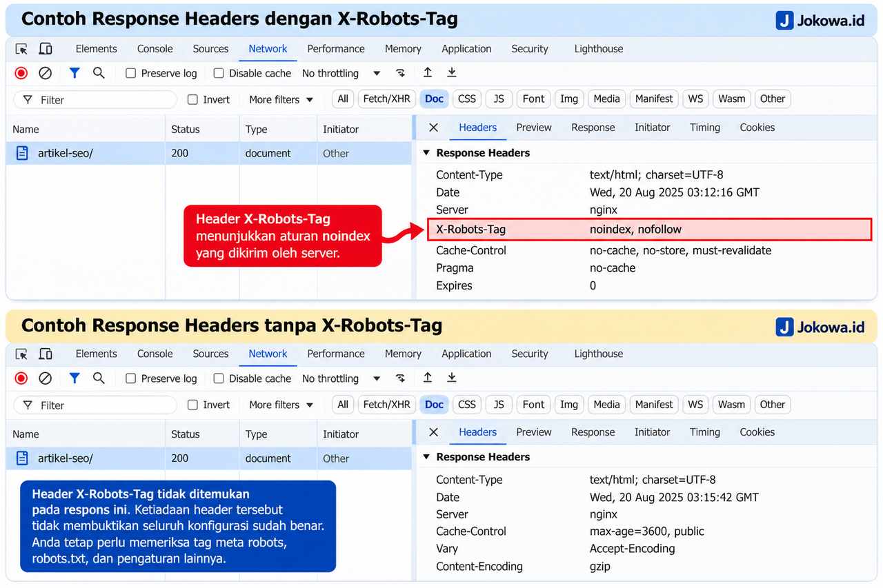Check Disable cache in the tanpa X-Robots-Tag panel
This screenshot has width=883, height=588.
(219, 378)
